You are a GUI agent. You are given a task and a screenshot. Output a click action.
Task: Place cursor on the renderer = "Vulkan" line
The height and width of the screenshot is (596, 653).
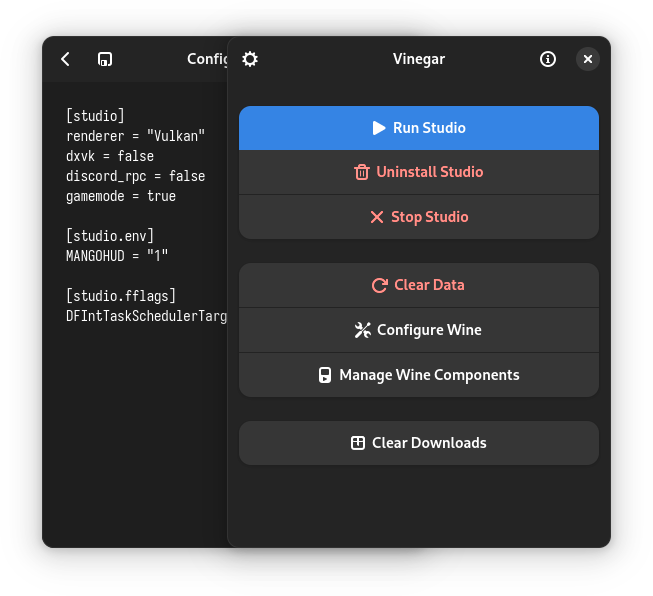click(x=136, y=136)
